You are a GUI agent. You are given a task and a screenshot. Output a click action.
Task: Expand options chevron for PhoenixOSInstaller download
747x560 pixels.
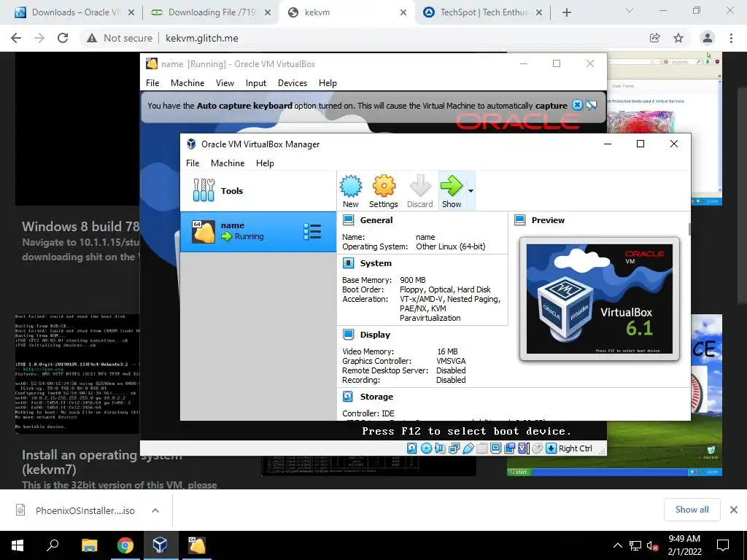pyautogui.click(x=155, y=510)
